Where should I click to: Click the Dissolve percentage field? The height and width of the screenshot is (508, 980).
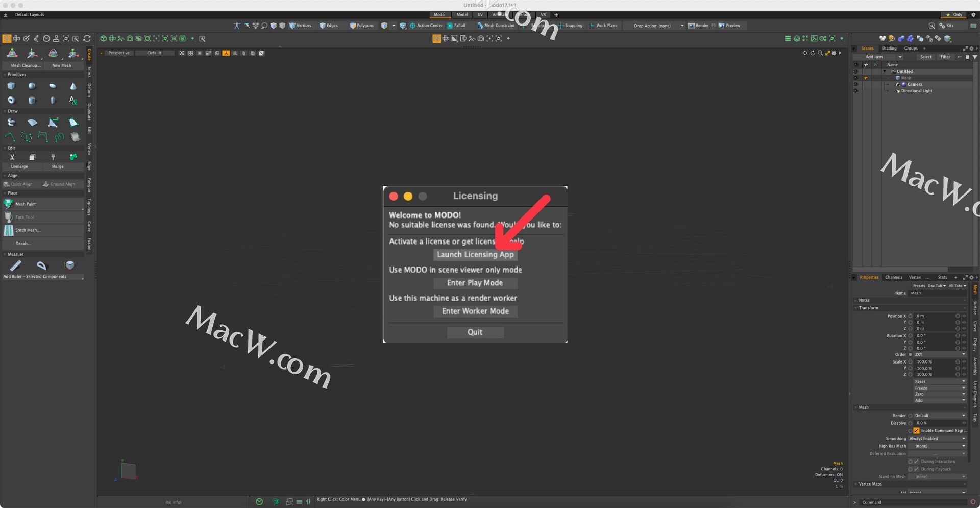(x=937, y=423)
